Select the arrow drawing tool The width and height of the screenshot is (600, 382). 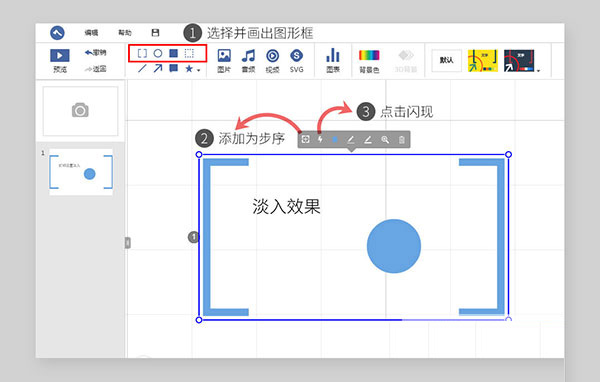point(158,69)
